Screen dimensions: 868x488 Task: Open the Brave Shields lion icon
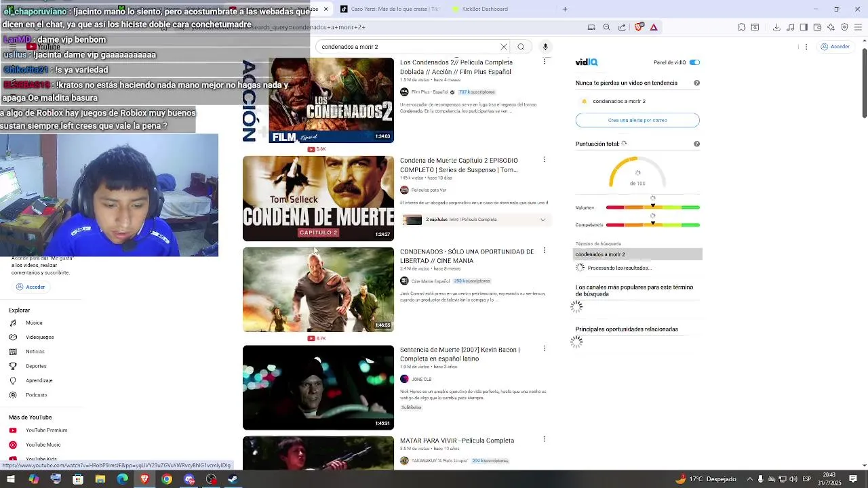tap(638, 27)
